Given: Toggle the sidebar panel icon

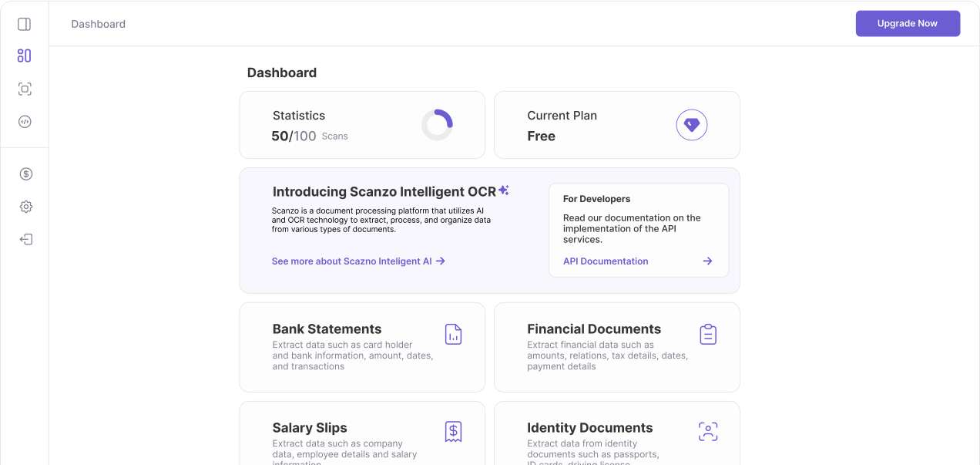Looking at the screenshot, I should (24, 24).
